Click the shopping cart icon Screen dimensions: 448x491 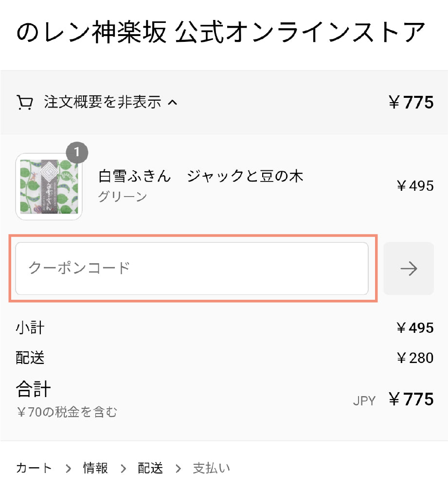point(24,103)
